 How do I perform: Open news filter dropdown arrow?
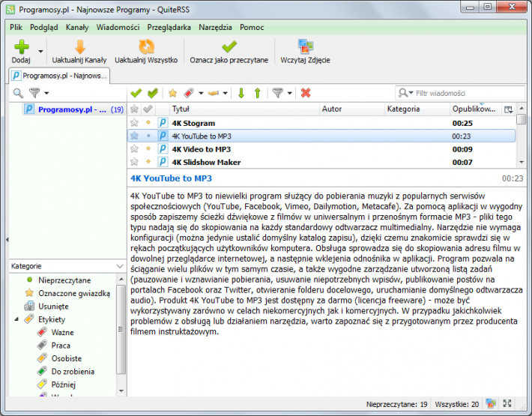289,93
